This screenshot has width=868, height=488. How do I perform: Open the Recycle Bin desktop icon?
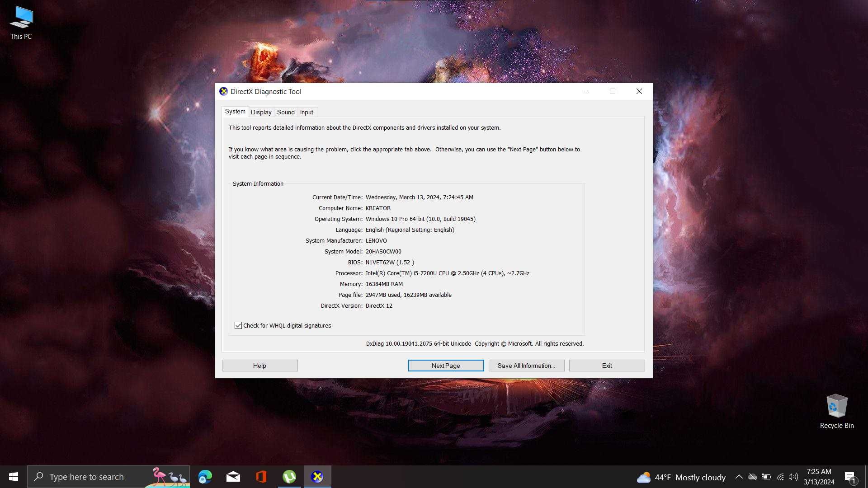point(837,411)
